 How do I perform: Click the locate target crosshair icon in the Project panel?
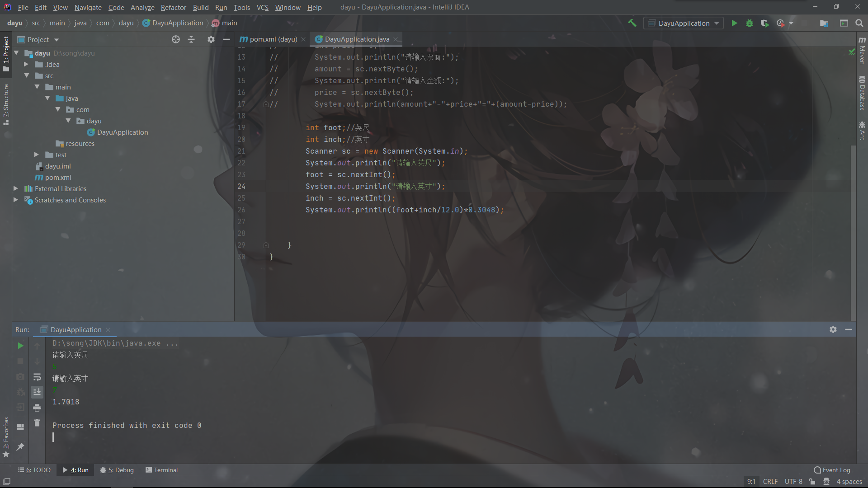coord(176,39)
